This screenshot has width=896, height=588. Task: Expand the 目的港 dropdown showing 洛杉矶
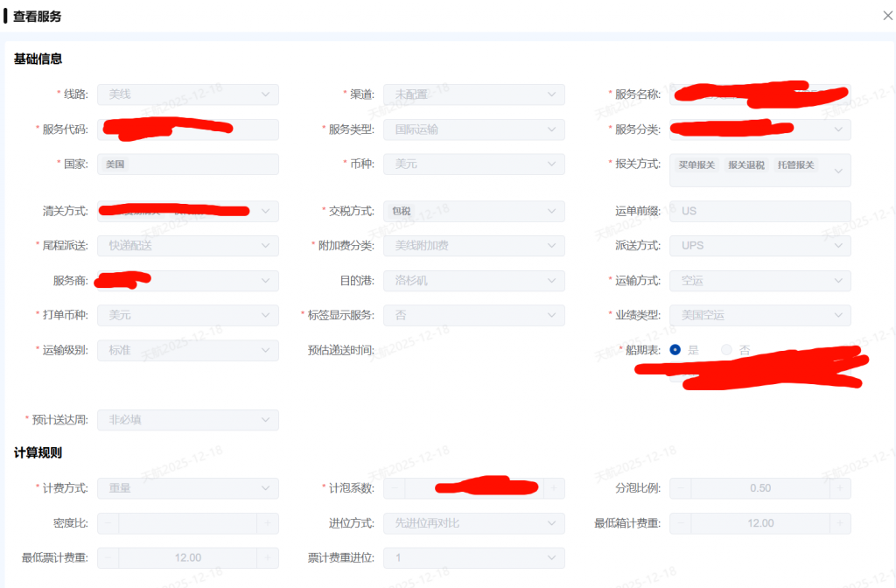pos(473,281)
